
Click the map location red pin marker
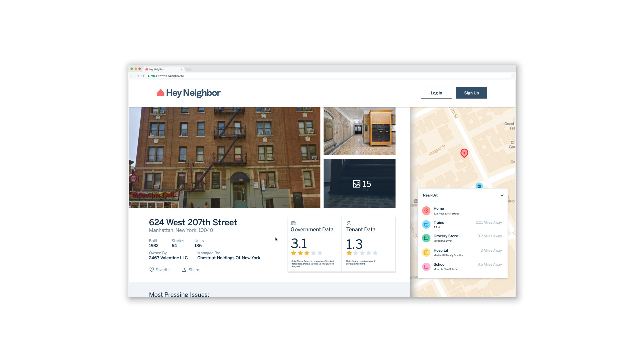pos(464,153)
